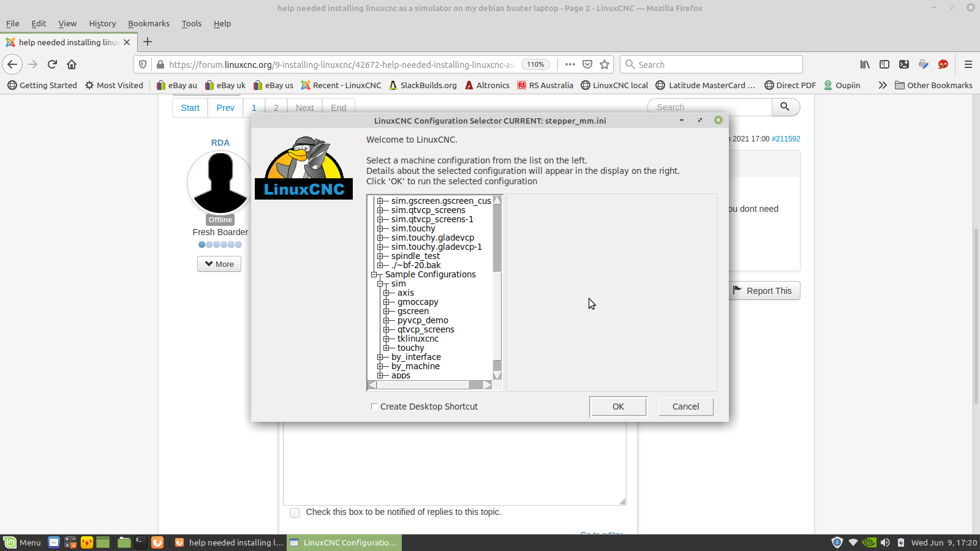Open the Tools menu

click(192, 23)
